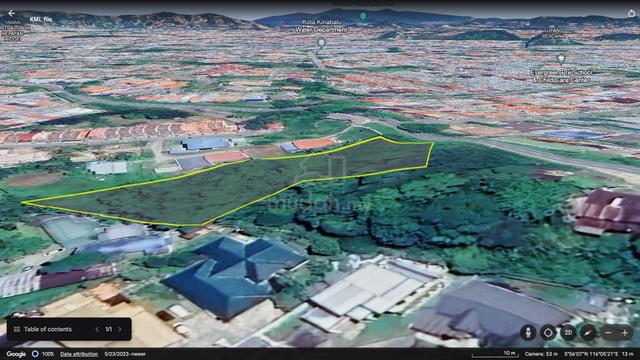
Task: Switch to the 2D view button
Action: click(x=568, y=333)
